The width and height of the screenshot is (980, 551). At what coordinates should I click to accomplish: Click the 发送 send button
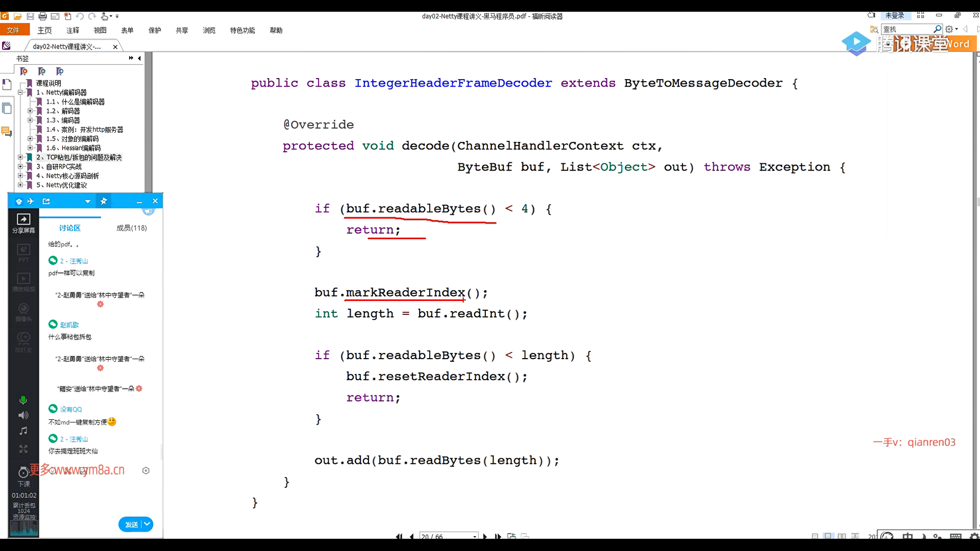[x=131, y=524]
